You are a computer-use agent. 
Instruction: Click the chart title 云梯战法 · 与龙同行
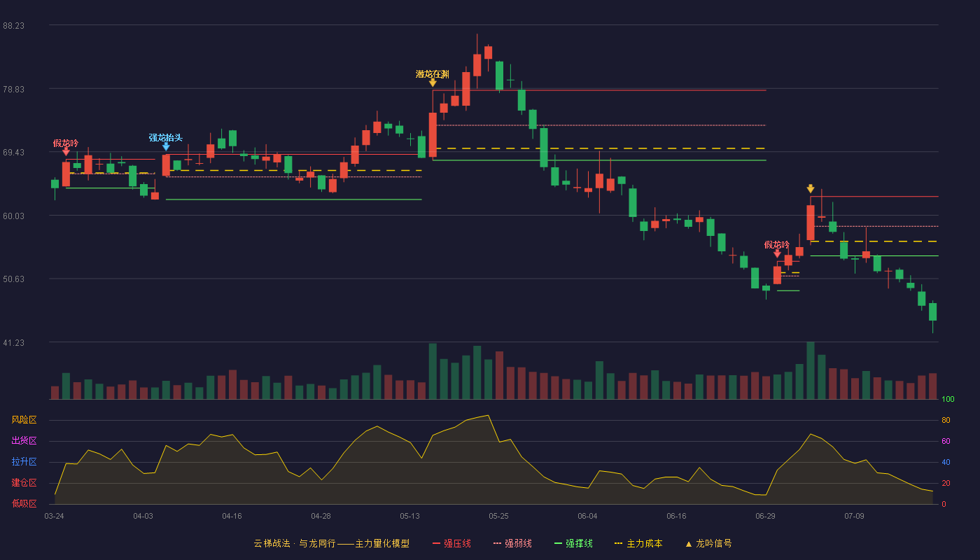pyautogui.click(x=295, y=543)
